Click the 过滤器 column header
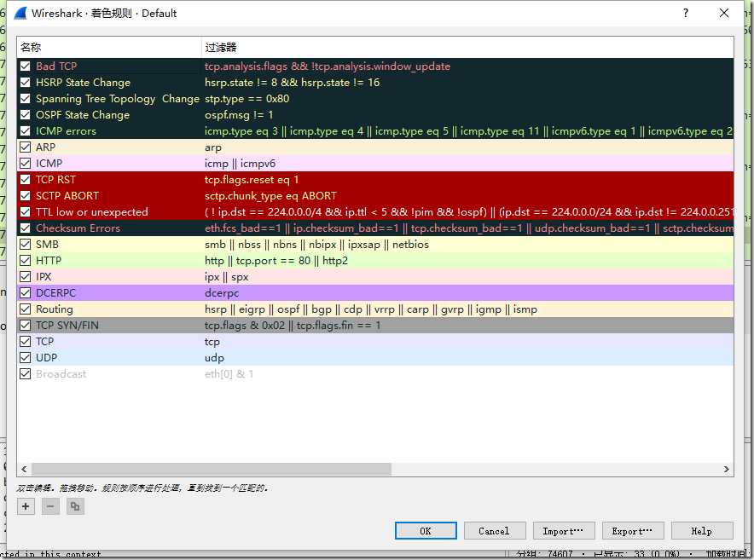Viewport: 754px width, 560px height. [467, 47]
